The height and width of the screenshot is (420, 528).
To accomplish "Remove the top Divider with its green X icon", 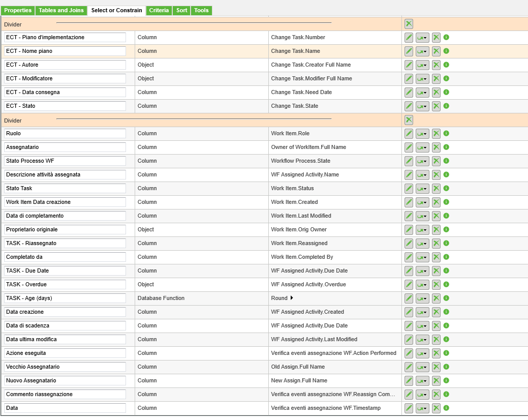I will (x=409, y=23).
